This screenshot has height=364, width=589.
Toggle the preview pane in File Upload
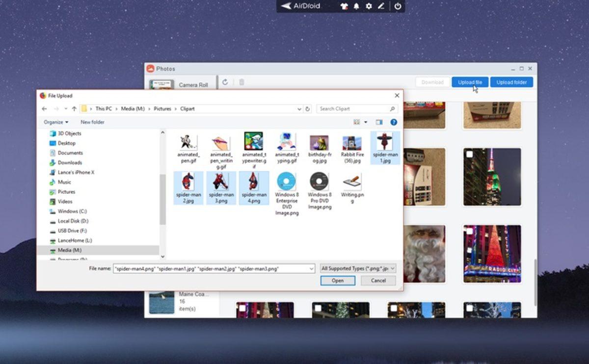378,122
